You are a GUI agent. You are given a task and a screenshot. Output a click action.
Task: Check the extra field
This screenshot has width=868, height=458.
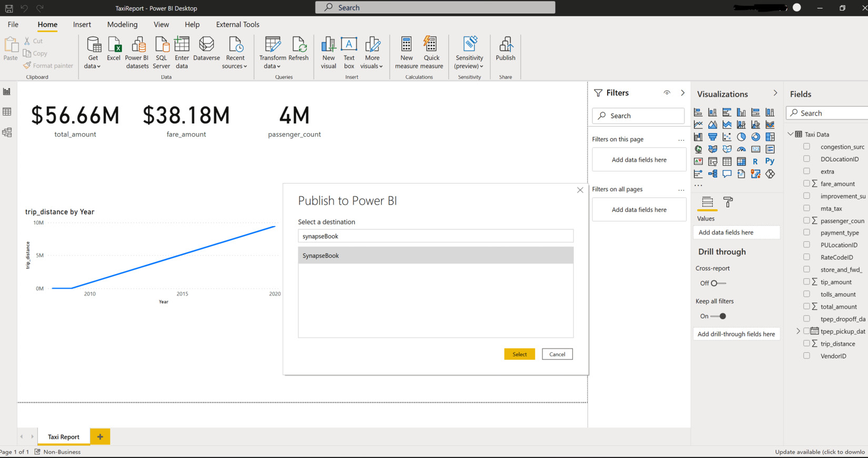click(806, 171)
